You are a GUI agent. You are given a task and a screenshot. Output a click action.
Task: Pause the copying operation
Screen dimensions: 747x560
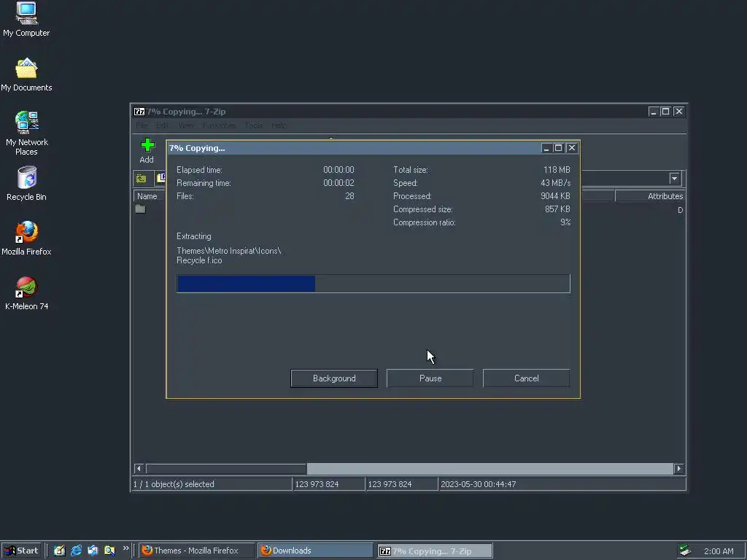click(x=430, y=378)
